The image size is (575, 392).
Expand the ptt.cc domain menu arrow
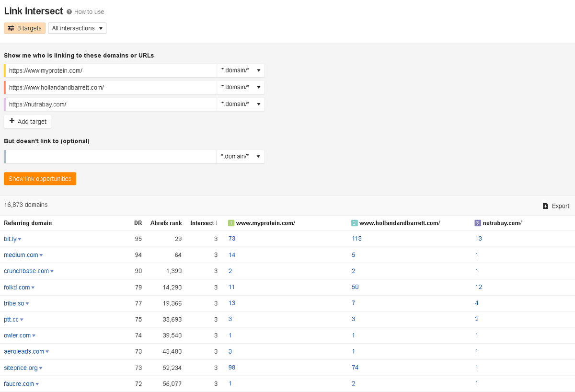22,320
